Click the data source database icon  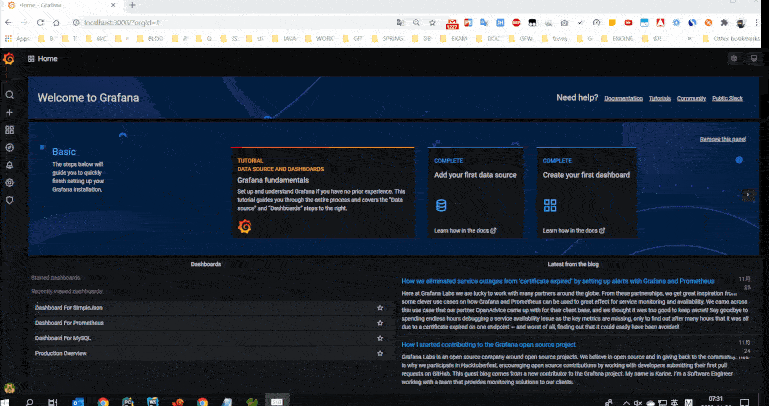(x=441, y=205)
